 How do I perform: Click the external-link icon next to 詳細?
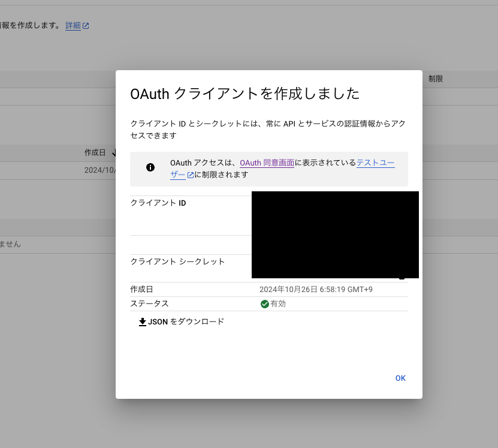click(x=86, y=25)
